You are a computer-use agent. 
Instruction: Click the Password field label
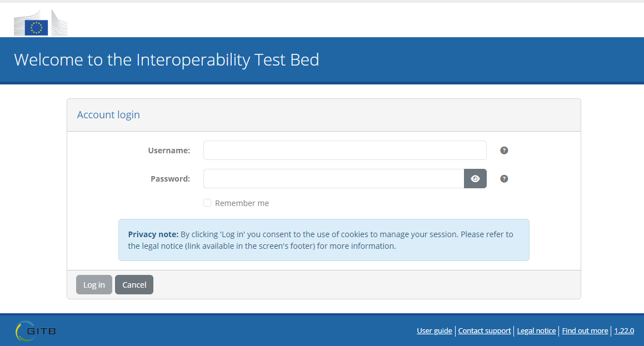coord(170,179)
